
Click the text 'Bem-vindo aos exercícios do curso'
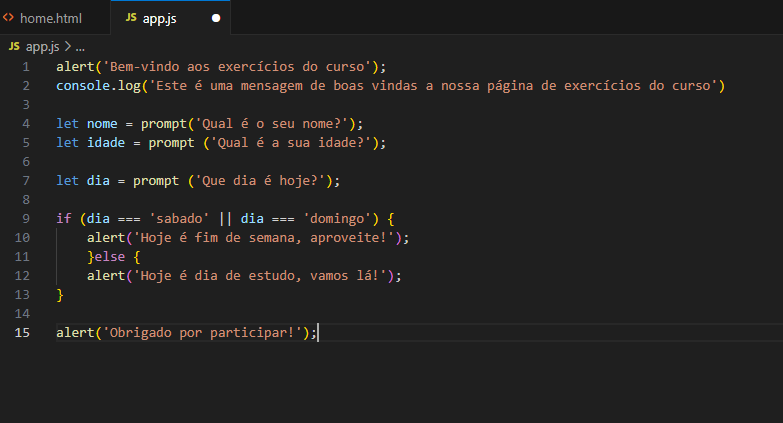tap(237, 67)
